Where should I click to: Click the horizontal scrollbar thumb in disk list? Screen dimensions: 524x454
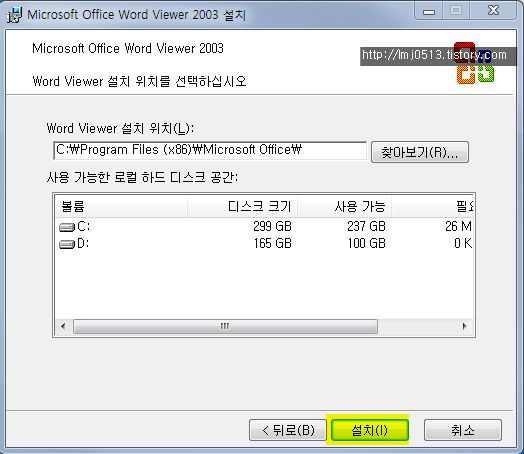point(225,326)
